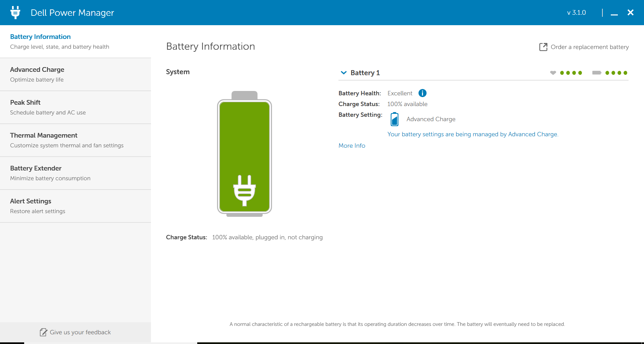
Task: Click the Dell Power Manager title text
Action: pyautogui.click(x=72, y=13)
